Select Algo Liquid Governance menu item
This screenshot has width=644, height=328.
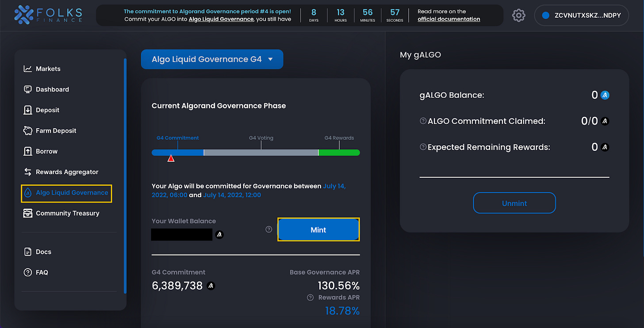[66, 193]
